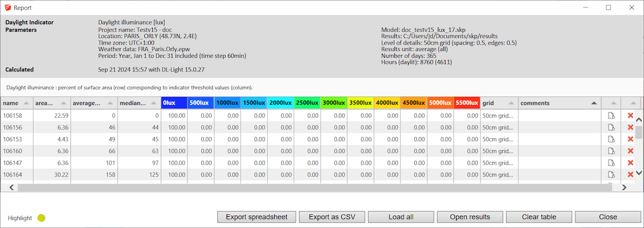Select the row name 106160
This screenshot has height=228, width=644.
pyautogui.click(x=12, y=151)
